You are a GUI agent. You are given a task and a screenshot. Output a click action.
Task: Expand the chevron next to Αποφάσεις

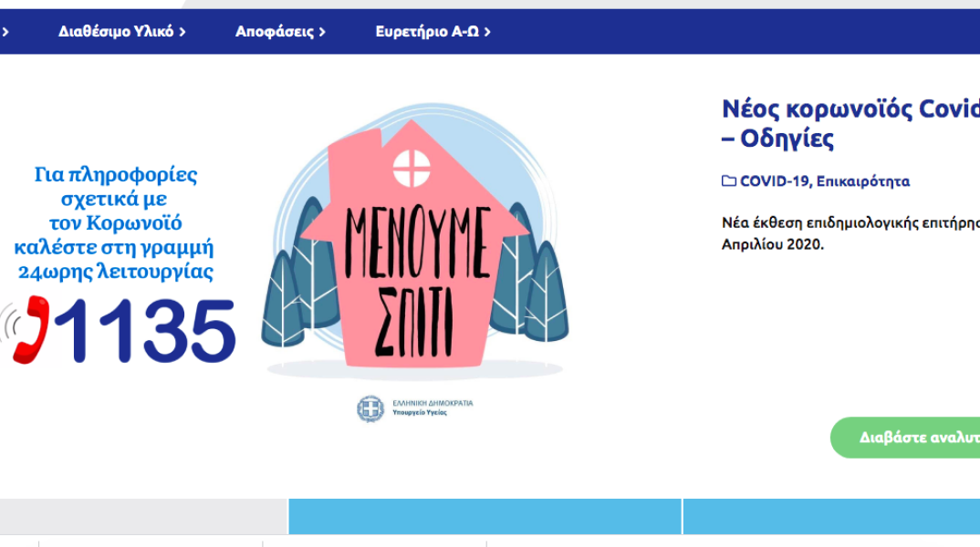(322, 32)
